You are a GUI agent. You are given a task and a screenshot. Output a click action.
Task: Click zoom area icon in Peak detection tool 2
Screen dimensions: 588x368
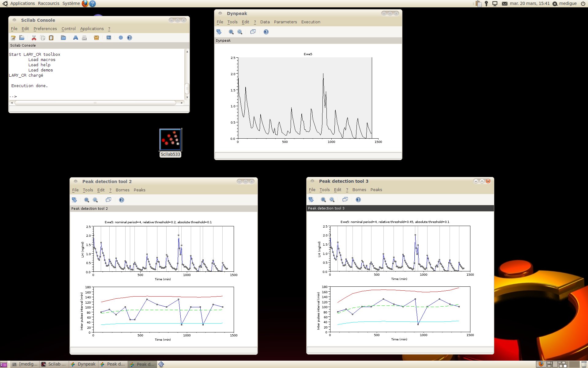point(87,200)
